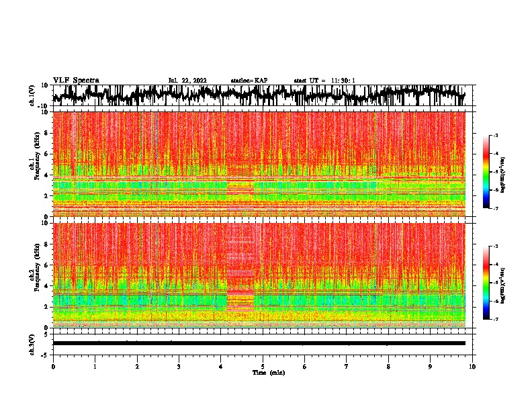Click time-axis tick label "0"
Screen dimensions: 532x411
coord(53,367)
